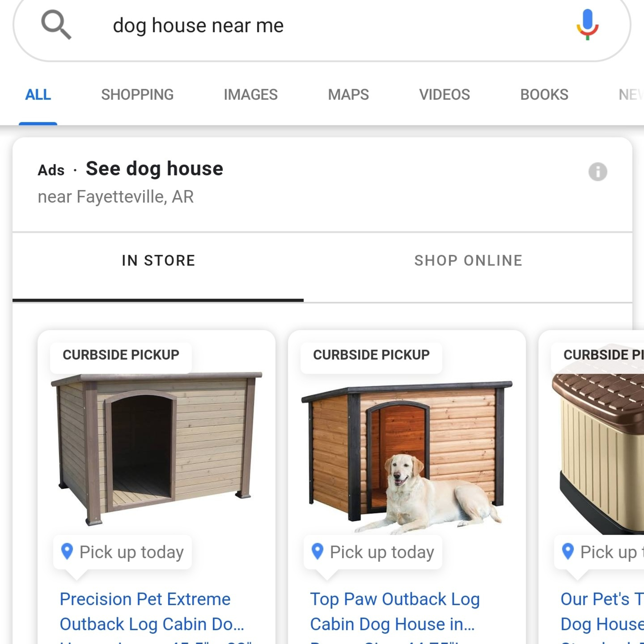Open the Videos tab
This screenshot has width=644, height=644.
pos(444,95)
